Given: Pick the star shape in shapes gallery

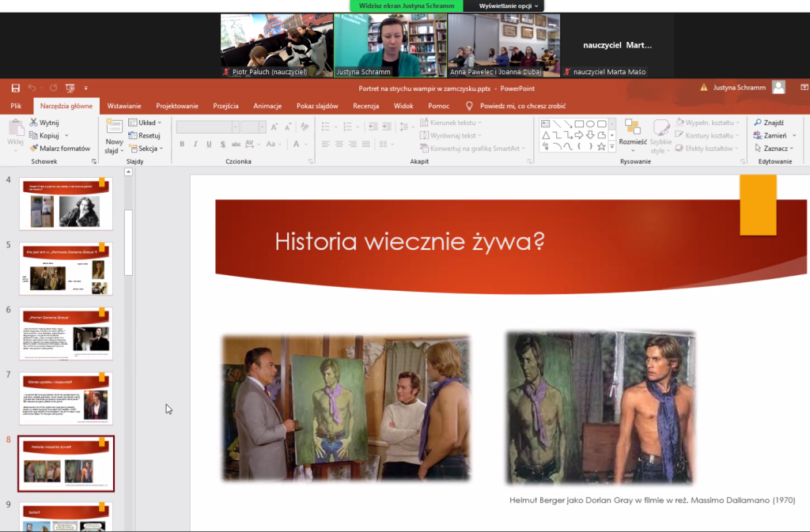Looking at the screenshot, I should click(x=601, y=147).
